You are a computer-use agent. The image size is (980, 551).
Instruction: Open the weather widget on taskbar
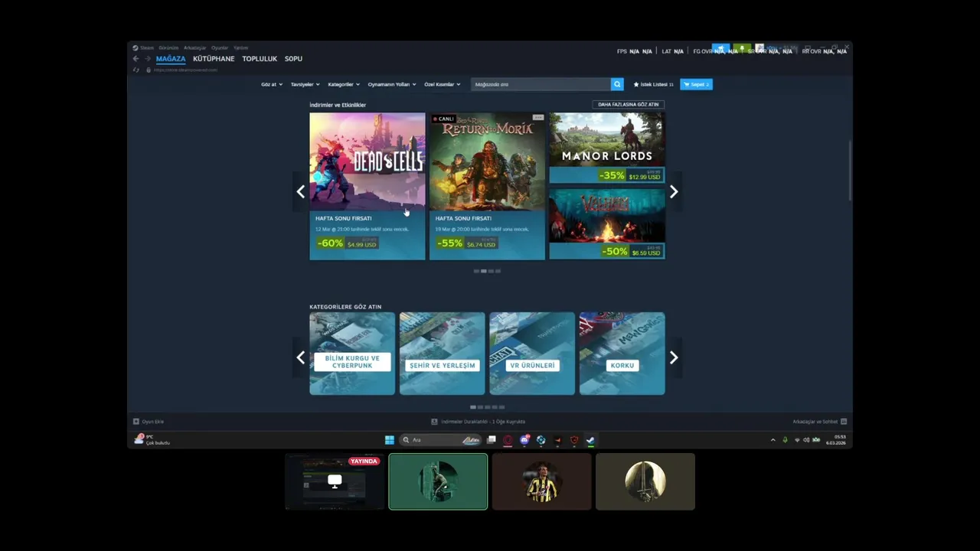coord(152,439)
